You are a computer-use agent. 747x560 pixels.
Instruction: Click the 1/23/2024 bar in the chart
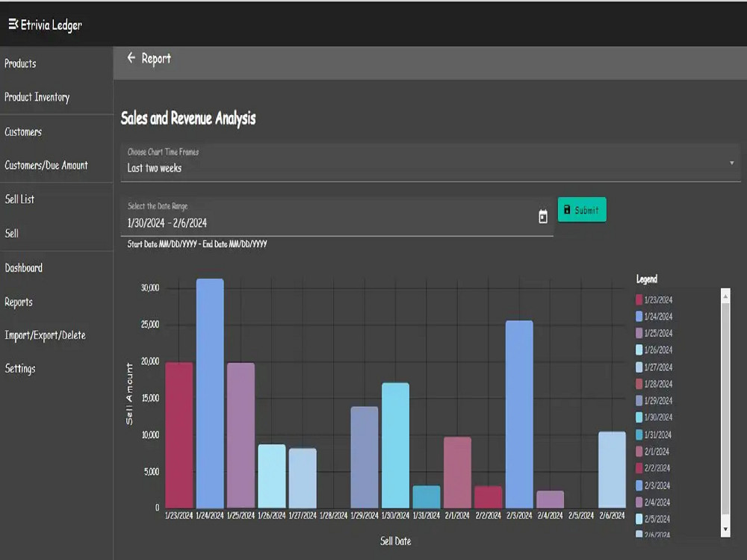(x=179, y=435)
